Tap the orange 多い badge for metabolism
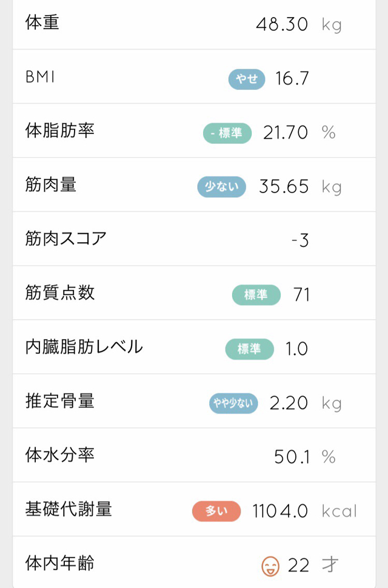The height and width of the screenshot is (588, 388). (216, 511)
